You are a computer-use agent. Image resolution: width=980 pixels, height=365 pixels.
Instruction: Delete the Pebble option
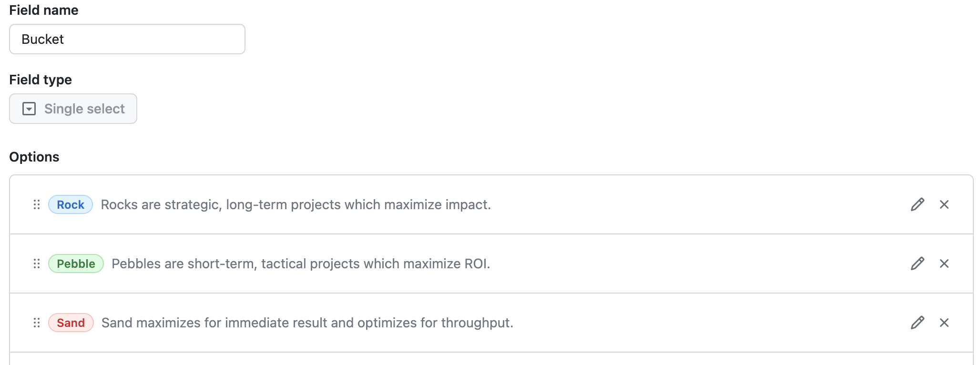point(944,264)
